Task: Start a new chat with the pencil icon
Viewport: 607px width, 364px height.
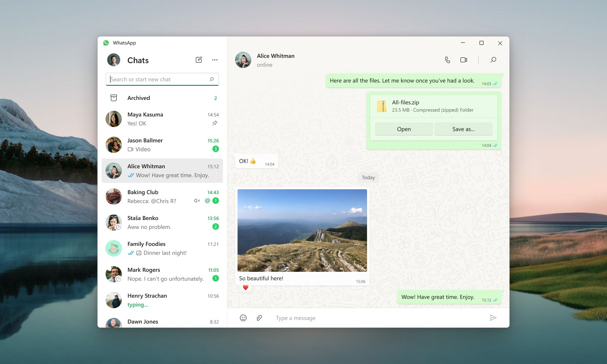Action: tap(199, 59)
